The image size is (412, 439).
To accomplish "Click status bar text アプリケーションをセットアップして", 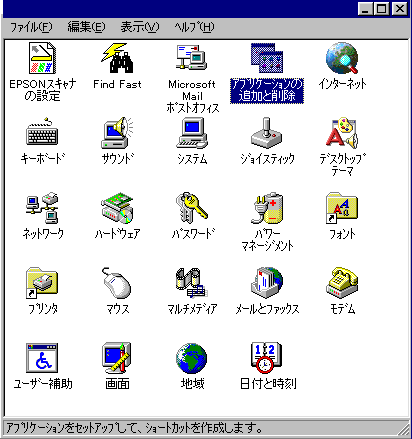I will (x=72, y=428).
